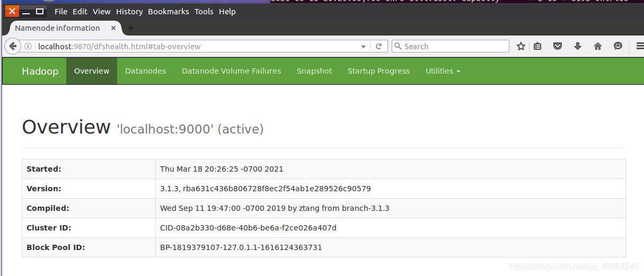644x276 pixels.
Task: Close the window with orange X button
Action: coord(12,11)
